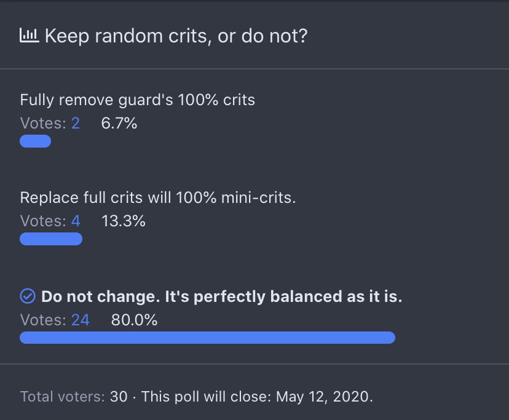Click the 13.3% percentage text
Viewport: 509px width, 420px height.
(x=124, y=221)
